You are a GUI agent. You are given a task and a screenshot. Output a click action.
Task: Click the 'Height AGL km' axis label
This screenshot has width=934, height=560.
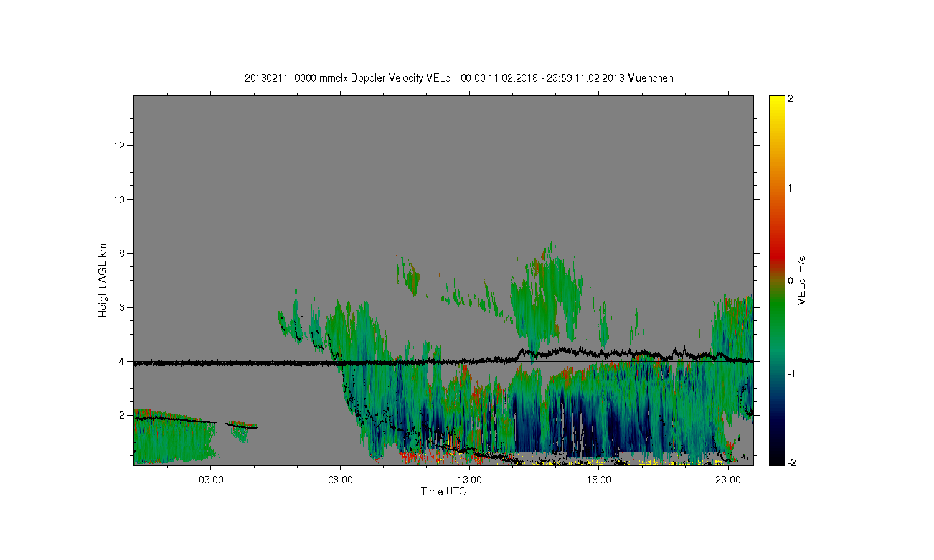(103, 280)
